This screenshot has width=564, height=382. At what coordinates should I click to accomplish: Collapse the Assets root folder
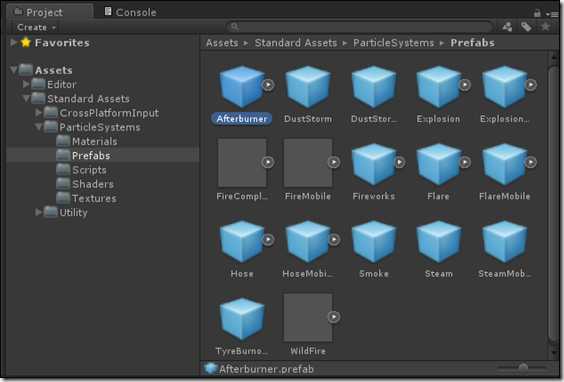14,69
